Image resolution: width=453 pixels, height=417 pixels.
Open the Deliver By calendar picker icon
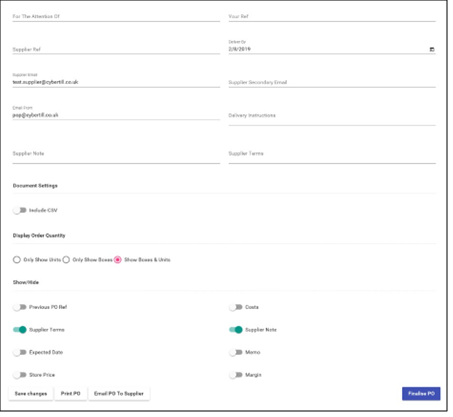point(432,49)
